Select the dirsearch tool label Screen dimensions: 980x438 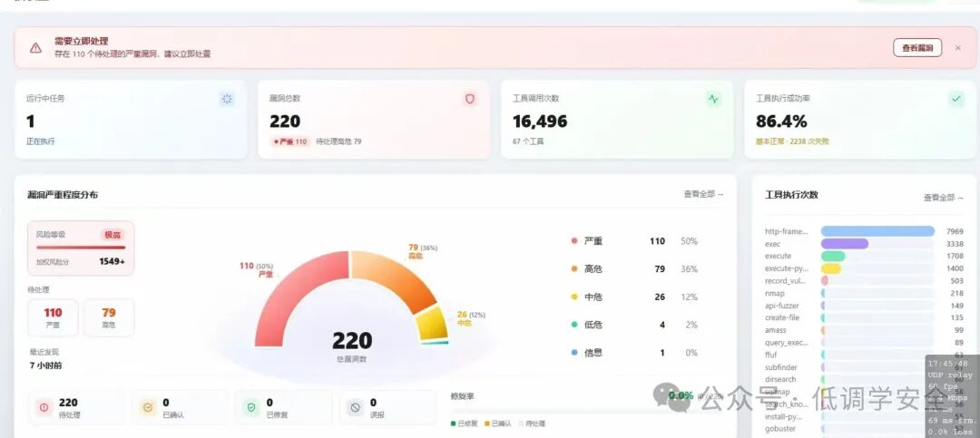point(780,379)
